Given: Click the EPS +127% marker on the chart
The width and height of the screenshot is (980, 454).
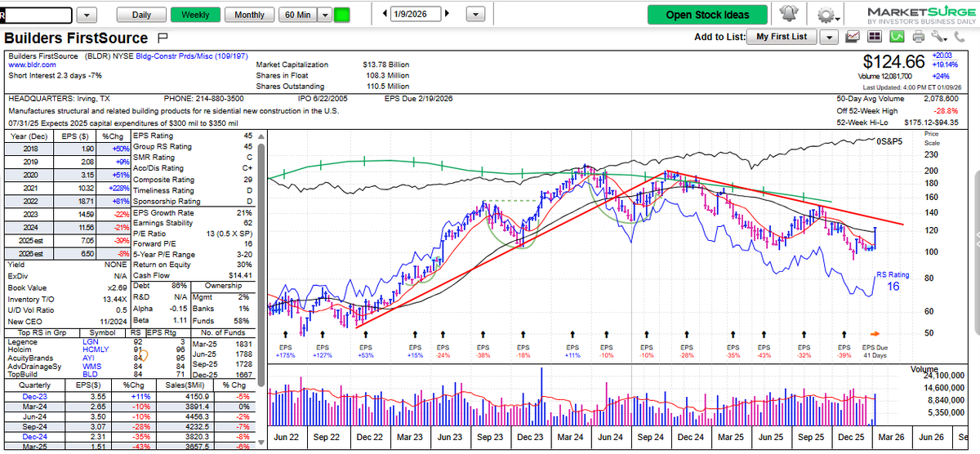Looking at the screenshot, I should point(324,351).
